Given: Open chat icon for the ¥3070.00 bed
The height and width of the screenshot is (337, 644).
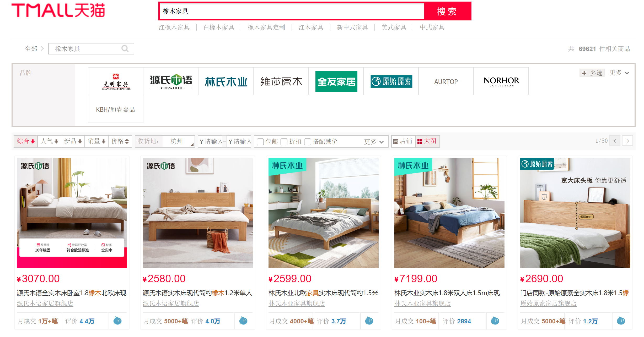Looking at the screenshot, I should coord(117,321).
